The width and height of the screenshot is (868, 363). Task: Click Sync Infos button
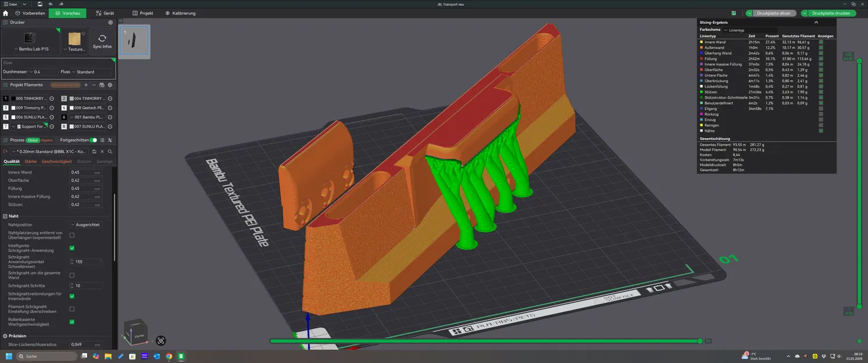[102, 41]
